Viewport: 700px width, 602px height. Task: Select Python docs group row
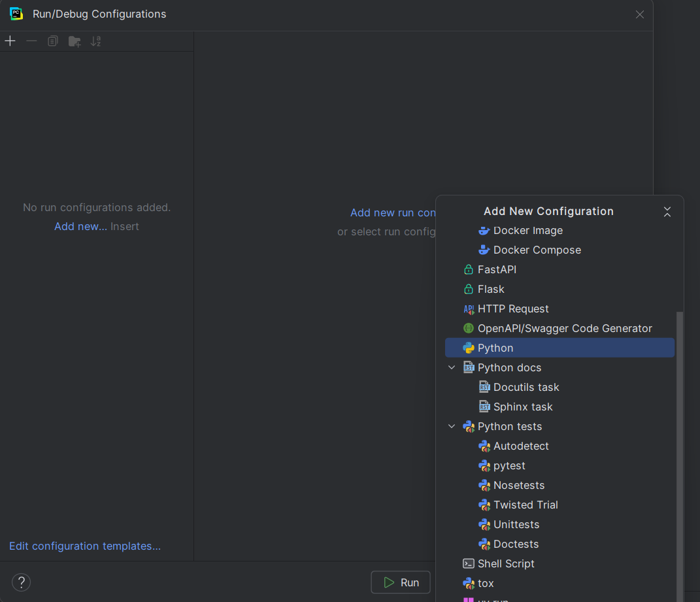click(x=560, y=367)
